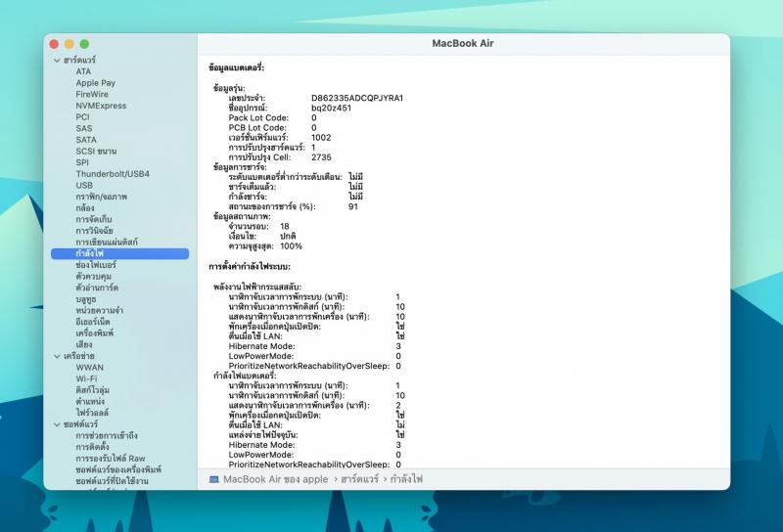Click กำลังไฟ in the path bar
The height and width of the screenshot is (532, 783).
[x=406, y=479]
